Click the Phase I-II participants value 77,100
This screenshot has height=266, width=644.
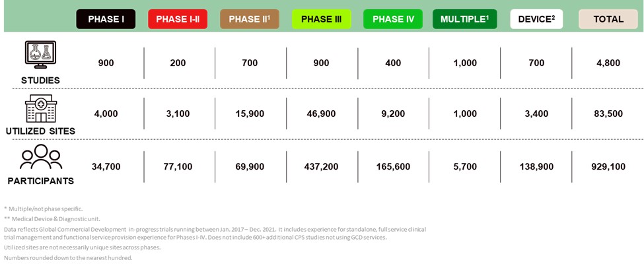click(177, 167)
